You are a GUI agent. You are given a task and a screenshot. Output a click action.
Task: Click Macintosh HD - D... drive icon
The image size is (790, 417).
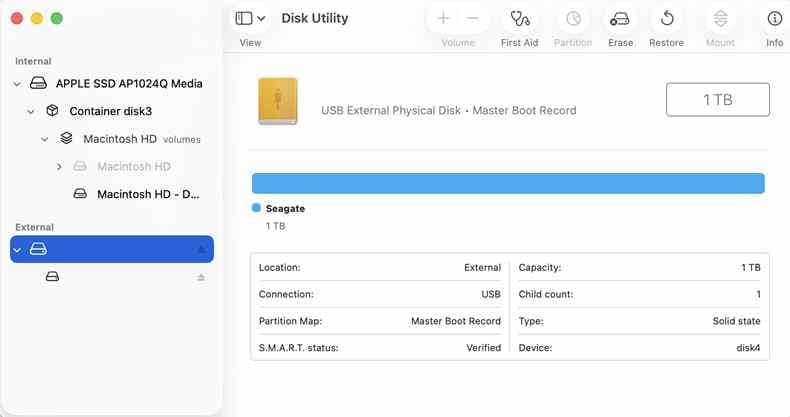pyautogui.click(x=80, y=194)
